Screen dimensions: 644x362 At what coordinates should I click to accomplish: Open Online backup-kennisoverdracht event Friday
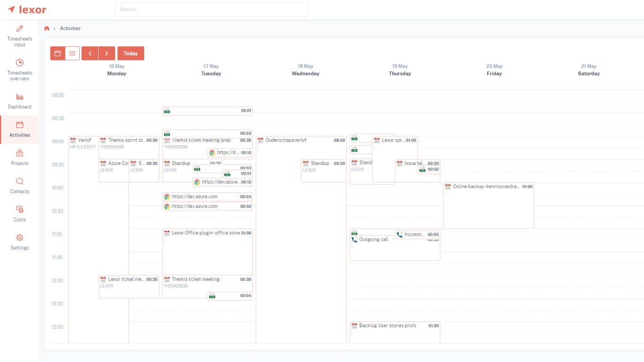488,206
